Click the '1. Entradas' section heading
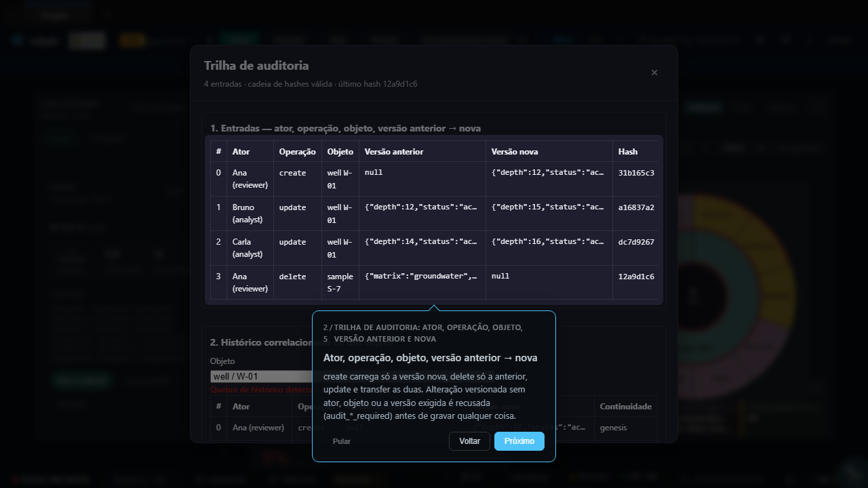The height and width of the screenshot is (488, 868). [346, 128]
